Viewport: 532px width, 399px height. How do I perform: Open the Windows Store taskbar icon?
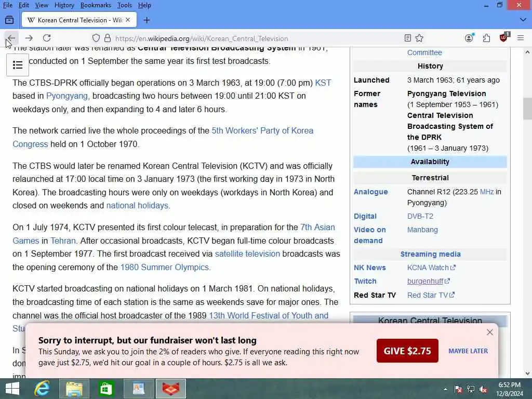(x=106, y=389)
